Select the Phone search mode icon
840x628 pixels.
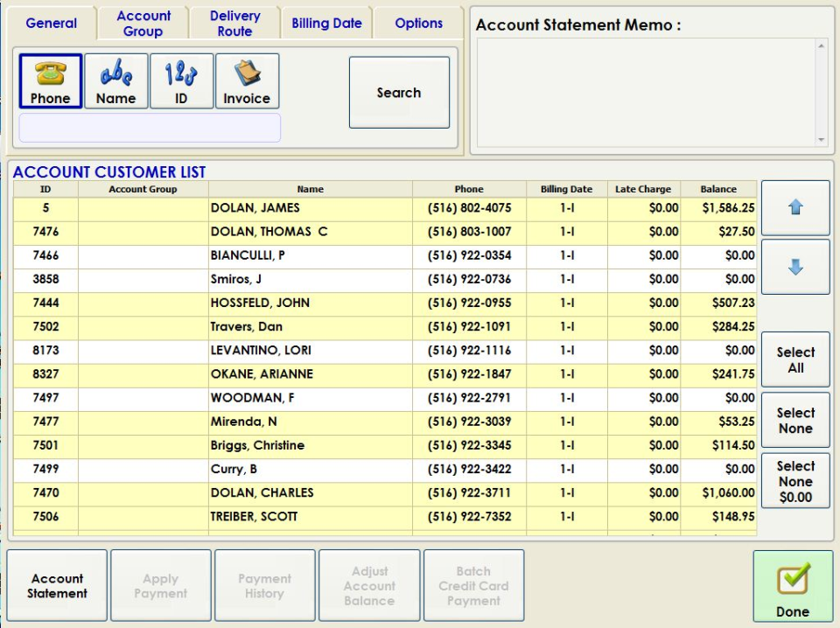(x=50, y=81)
